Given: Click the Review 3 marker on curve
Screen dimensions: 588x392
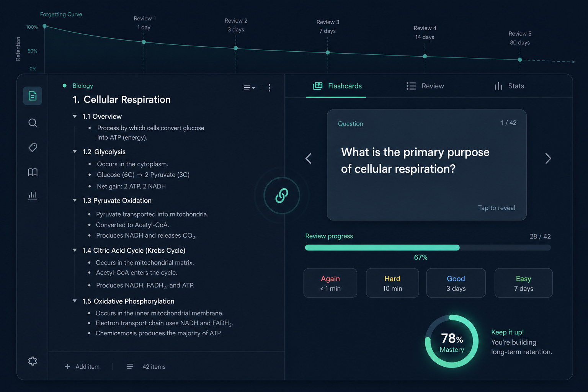Looking at the screenshot, I should tap(328, 52).
